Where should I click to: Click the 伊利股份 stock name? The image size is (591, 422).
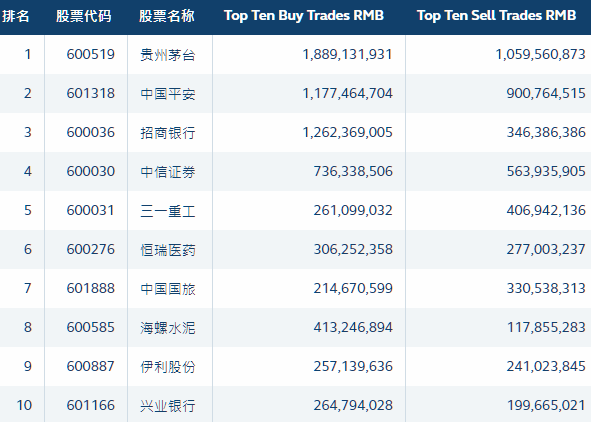pyautogui.click(x=168, y=367)
